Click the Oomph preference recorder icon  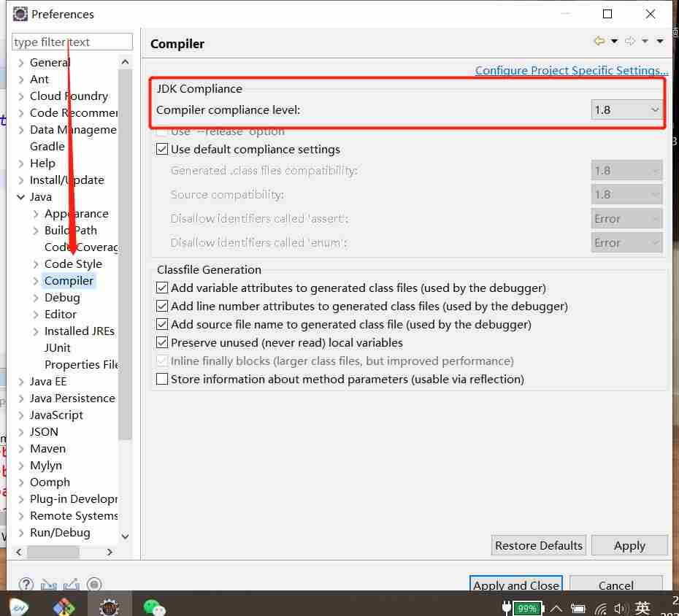(x=94, y=585)
